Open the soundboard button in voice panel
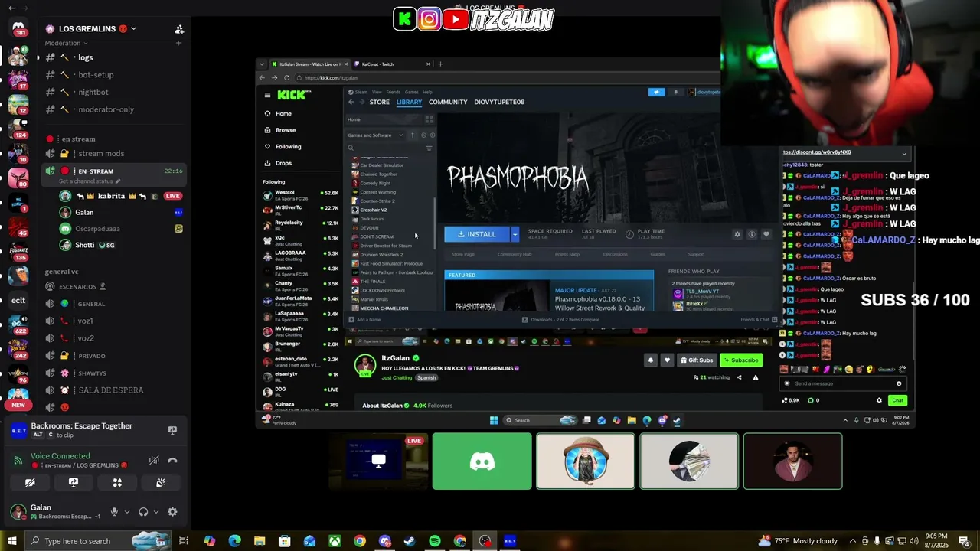Image resolution: width=980 pixels, height=551 pixels. click(161, 483)
